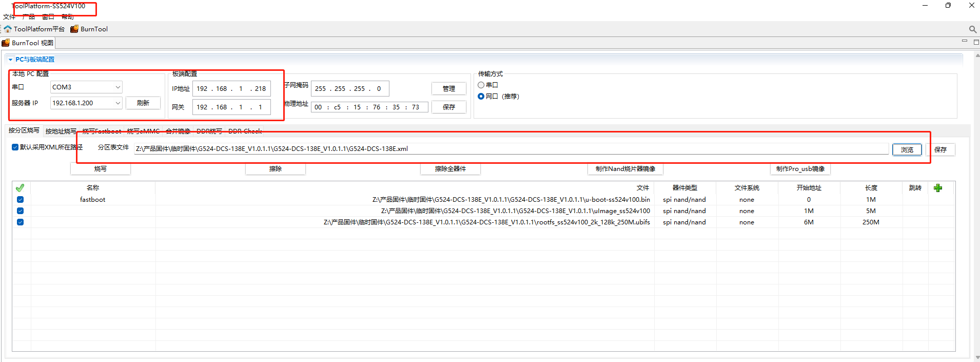Open the 帮助 menu
Image resolution: width=980 pixels, height=362 pixels.
(68, 17)
